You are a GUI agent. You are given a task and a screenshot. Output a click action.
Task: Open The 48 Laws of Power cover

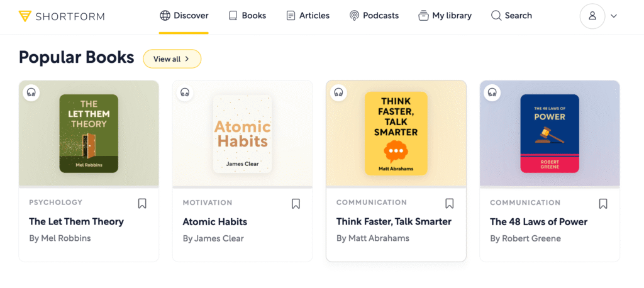tap(550, 133)
